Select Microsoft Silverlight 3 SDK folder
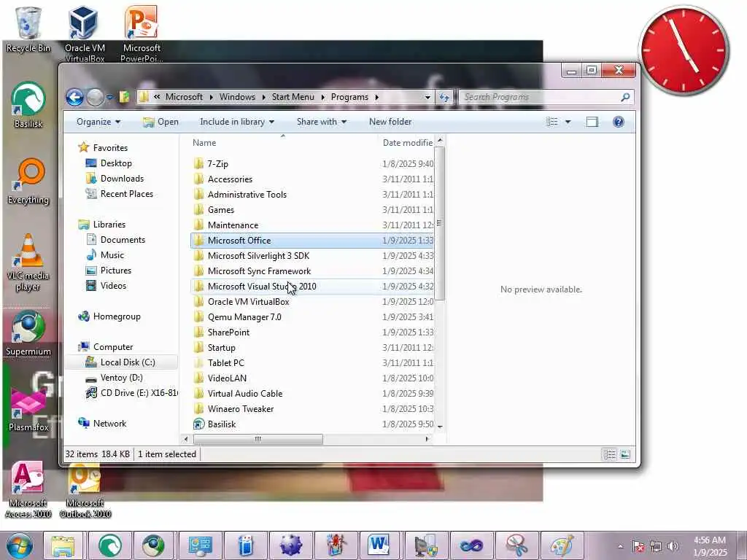Screen dimensions: 747x560 tap(312, 256)
